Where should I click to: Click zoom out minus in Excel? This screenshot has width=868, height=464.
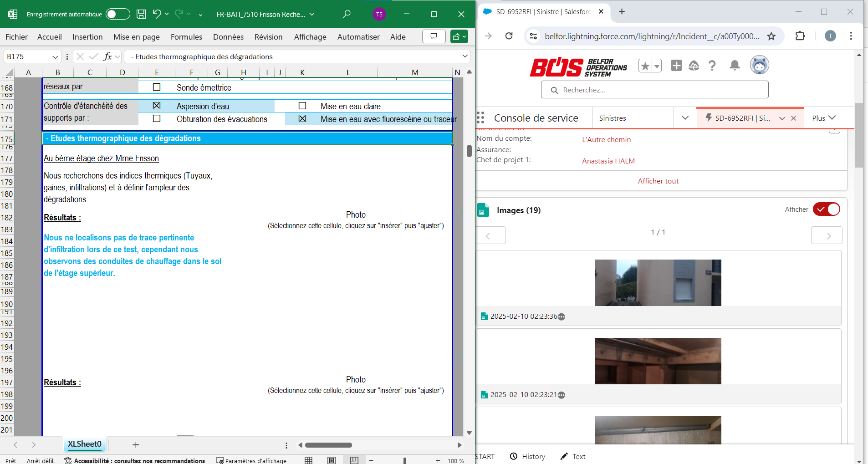click(x=371, y=461)
